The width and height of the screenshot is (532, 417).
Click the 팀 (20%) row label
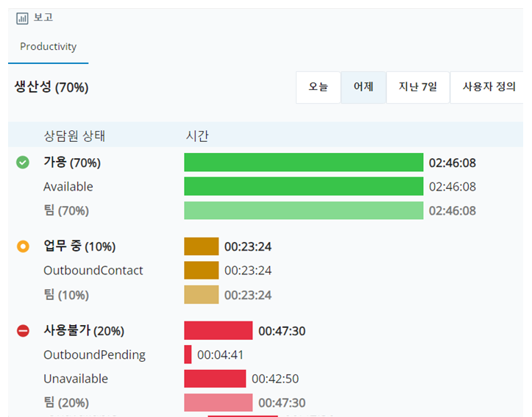[66, 402]
